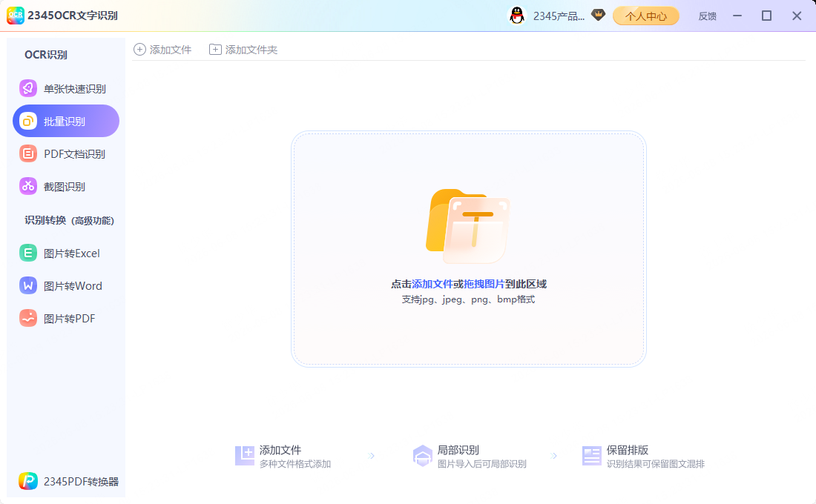Screen dimensions: 816x504
Task: Open 2345PDF转换器 at the sidebar bottom
Action: 68,481
